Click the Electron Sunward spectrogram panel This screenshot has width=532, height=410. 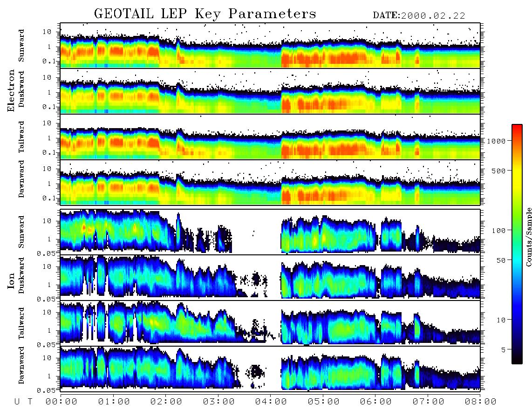[270, 46]
